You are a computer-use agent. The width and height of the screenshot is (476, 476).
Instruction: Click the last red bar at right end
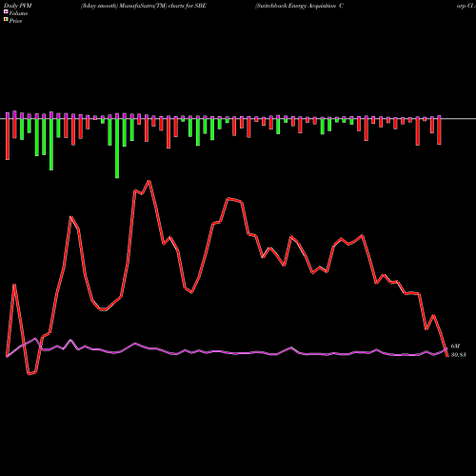[x=439, y=131]
